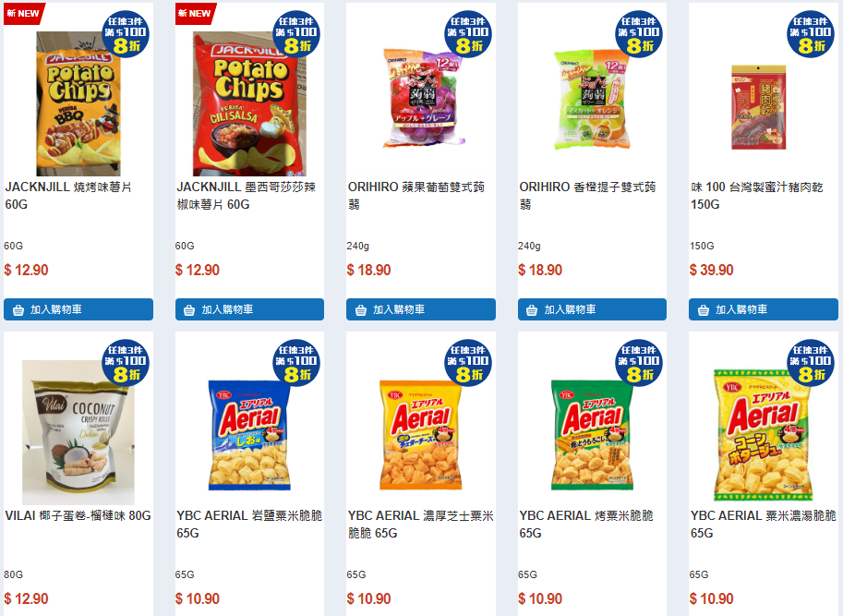Open the VILAI 椰子蛋卷-榴槤味 80G title
Screen dimensions: 843x616
click(78, 516)
